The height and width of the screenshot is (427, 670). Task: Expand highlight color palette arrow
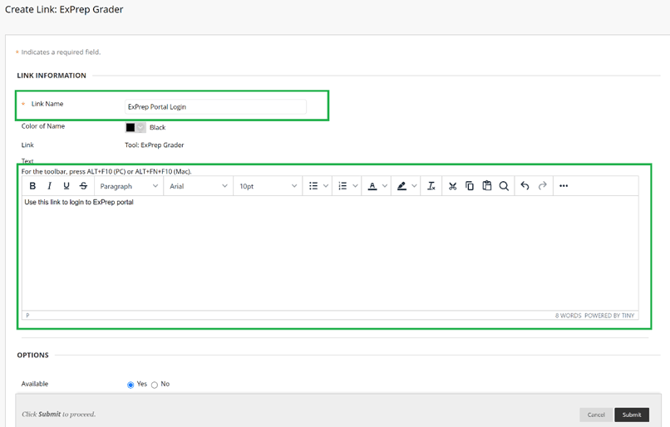414,186
